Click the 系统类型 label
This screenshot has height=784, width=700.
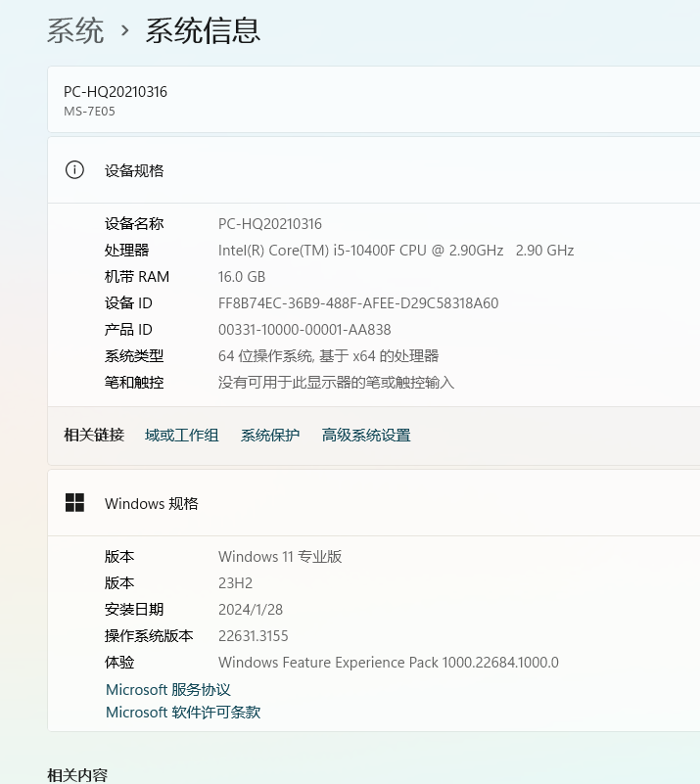[x=134, y=356]
